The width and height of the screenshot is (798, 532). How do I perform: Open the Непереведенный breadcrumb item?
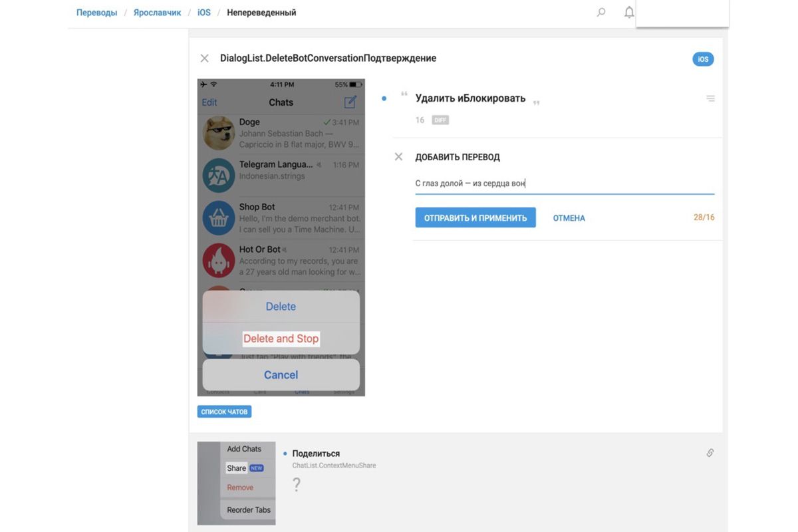pos(261,13)
